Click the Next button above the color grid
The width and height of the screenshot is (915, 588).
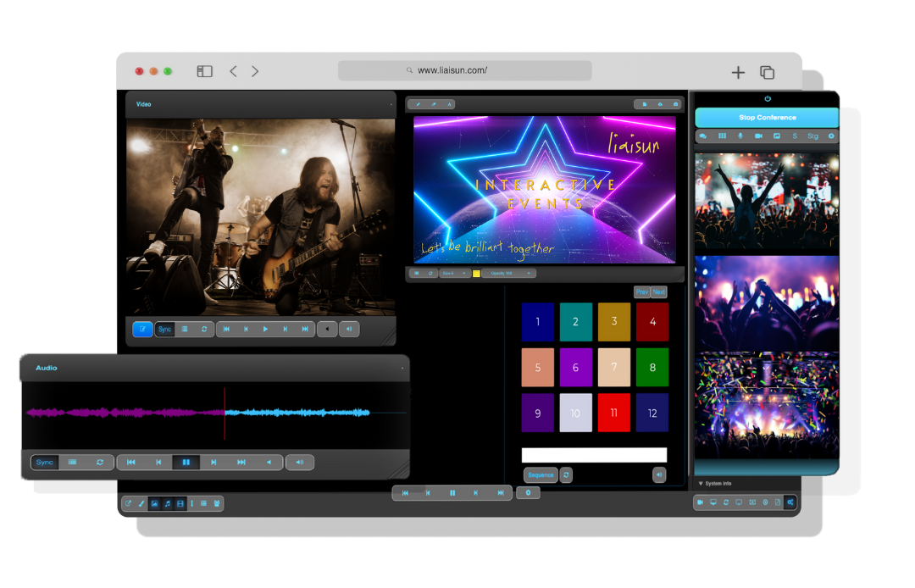click(x=659, y=291)
